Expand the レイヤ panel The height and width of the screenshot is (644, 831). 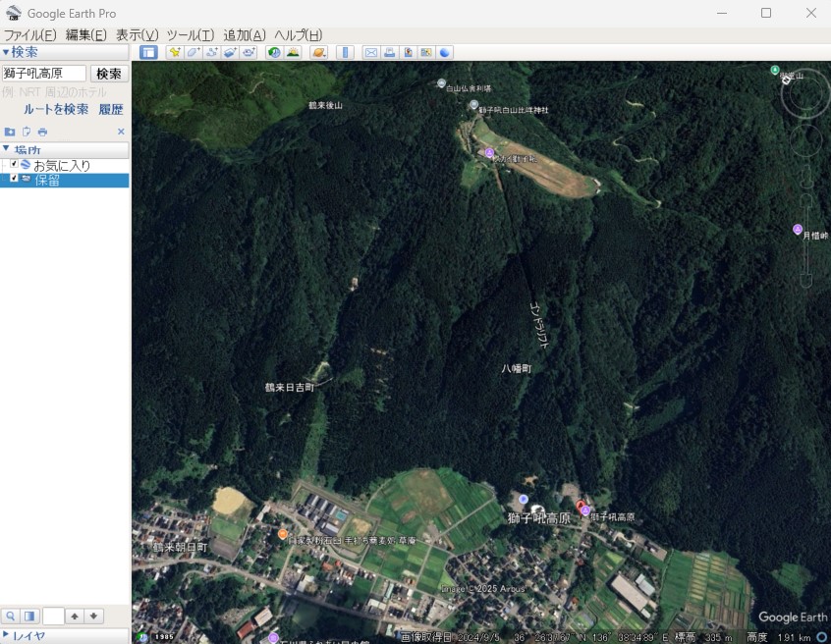6,635
